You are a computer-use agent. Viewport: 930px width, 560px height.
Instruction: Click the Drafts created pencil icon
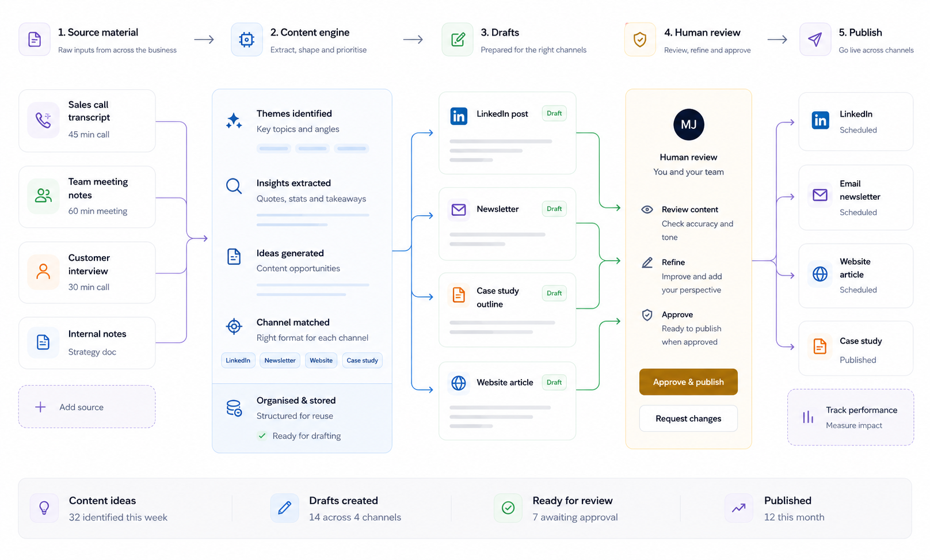[284, 508]
